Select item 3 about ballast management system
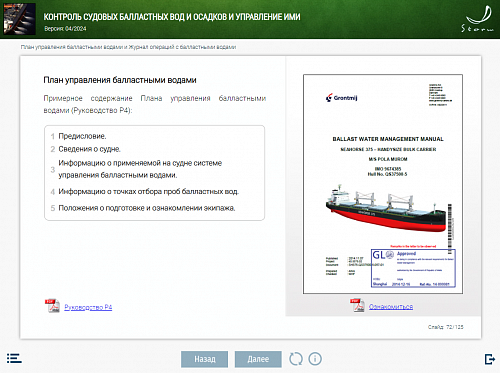500x373 pixels. (140, 169)
